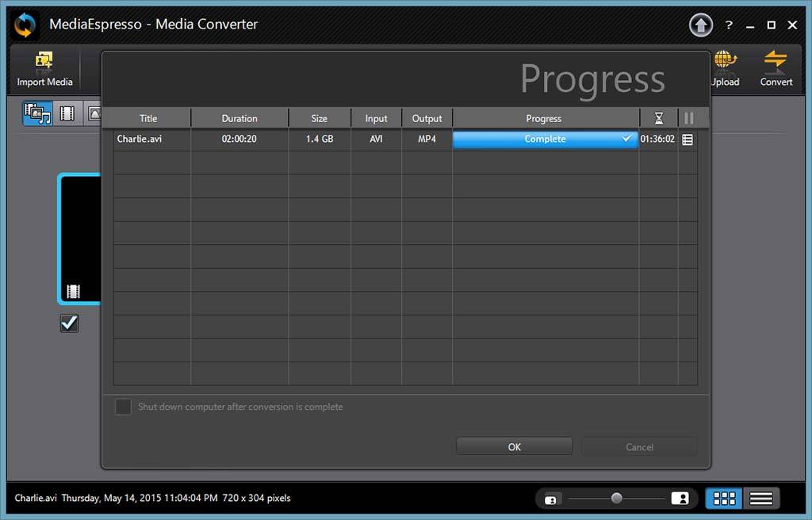Show photos only filter tab
812x520 pixels.
[x=94, y=113]
